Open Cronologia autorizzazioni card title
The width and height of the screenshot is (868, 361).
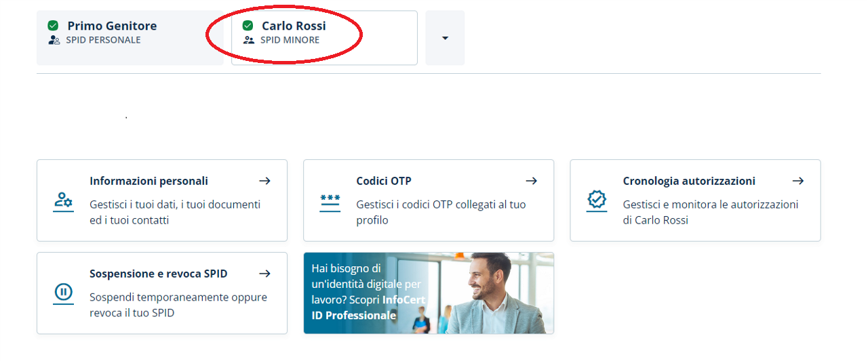coord(689,181)
